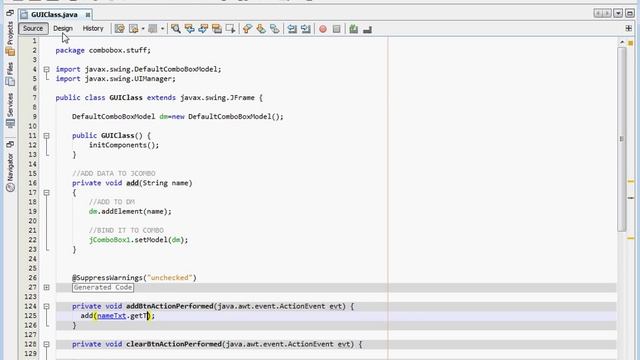Click the Uncomment lines icon
640x360 pixels.
point(367,29)
